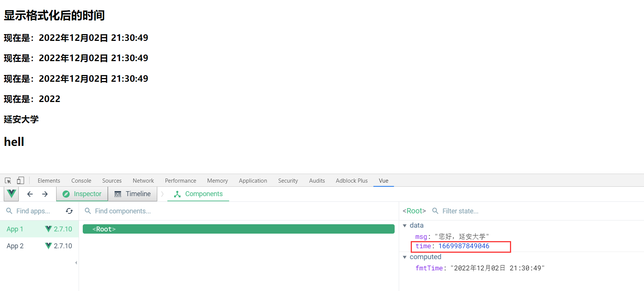Click the 2.7.10 version next to App 1
Viewport: 644px width, 291px height.
63,229
